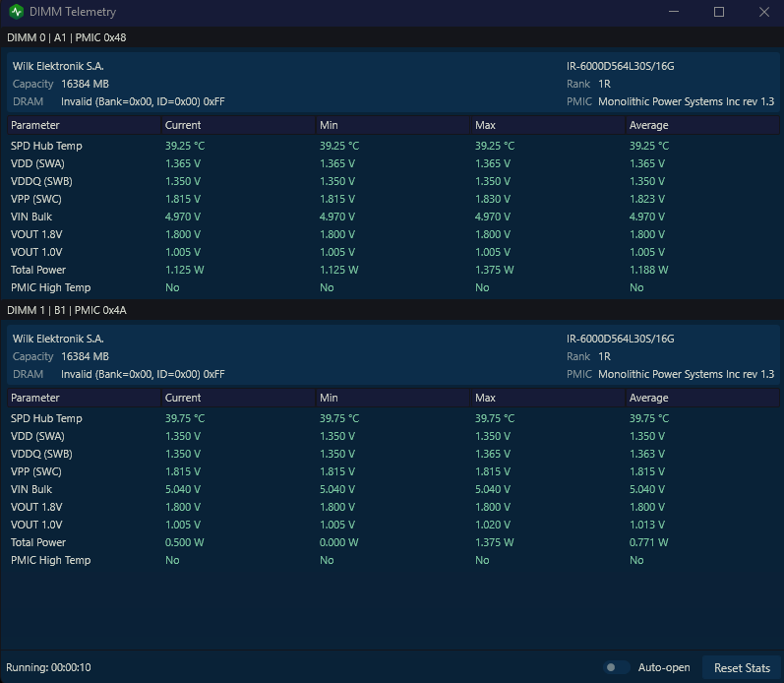Select DIMM 0 PMIC High Temp row label
The image size is (784, 683).
(51, 287)
